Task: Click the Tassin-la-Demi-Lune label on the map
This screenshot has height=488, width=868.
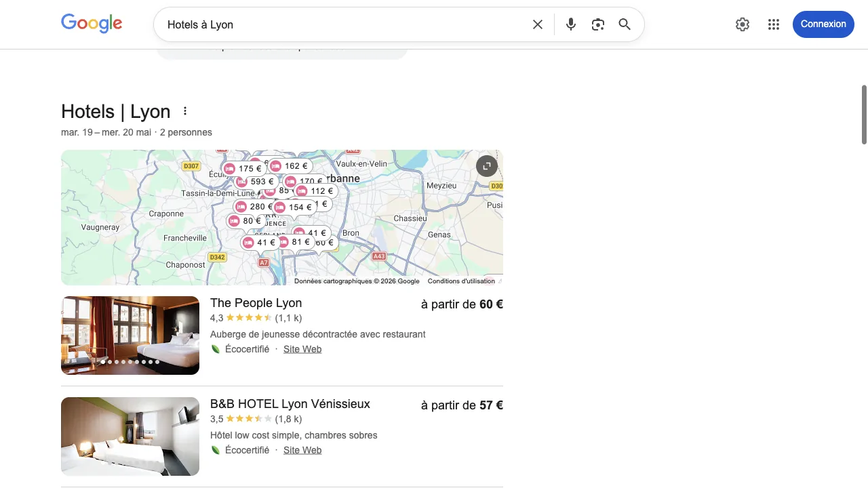Action: coord(218,193)
